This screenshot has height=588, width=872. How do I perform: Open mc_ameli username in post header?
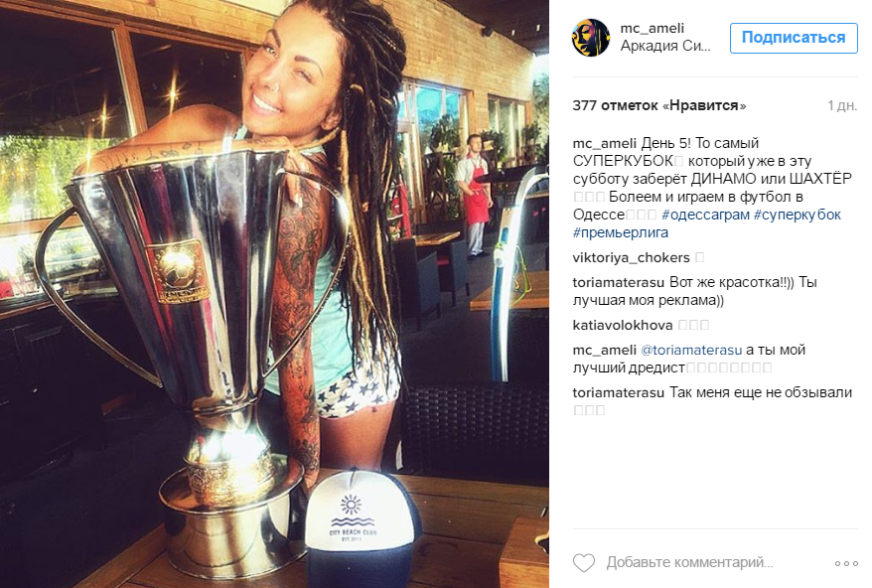pos(653,29)
